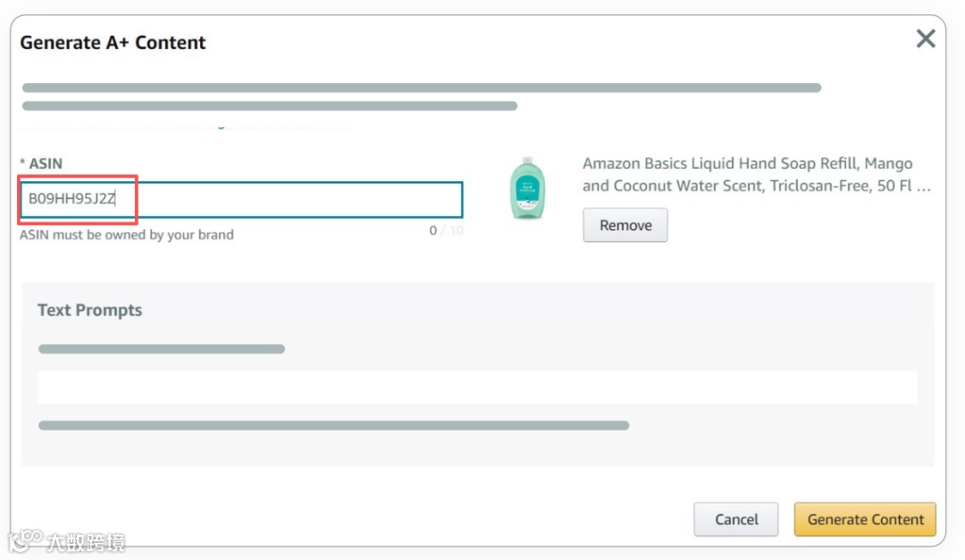Click the shorter placeholder bar under the title

click(270, 105)
